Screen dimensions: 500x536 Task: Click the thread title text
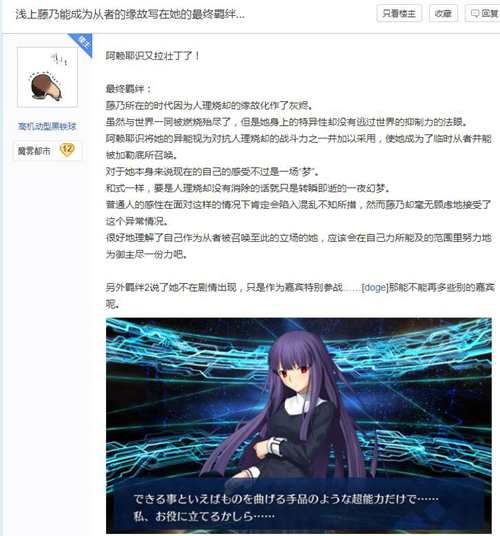click(x=130, y=14)
